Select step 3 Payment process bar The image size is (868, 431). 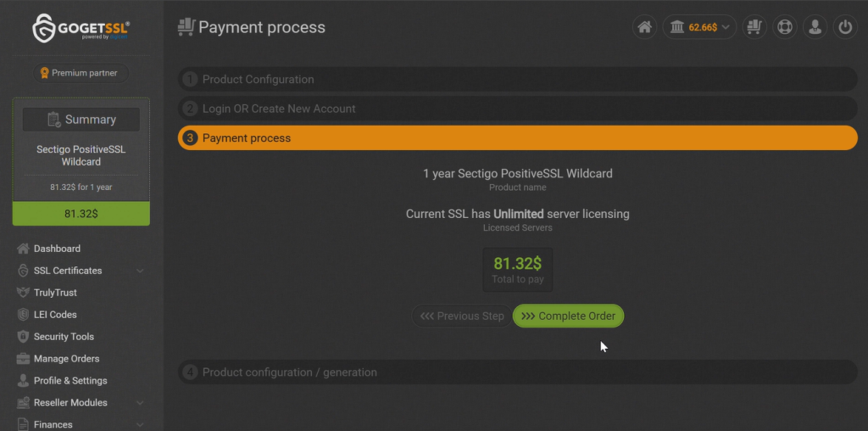(518, 138)
